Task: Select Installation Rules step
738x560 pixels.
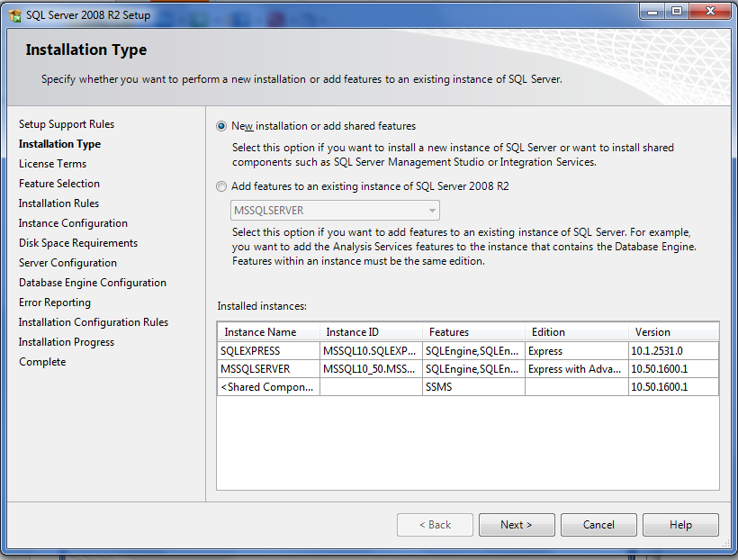Action: (58, 203)
